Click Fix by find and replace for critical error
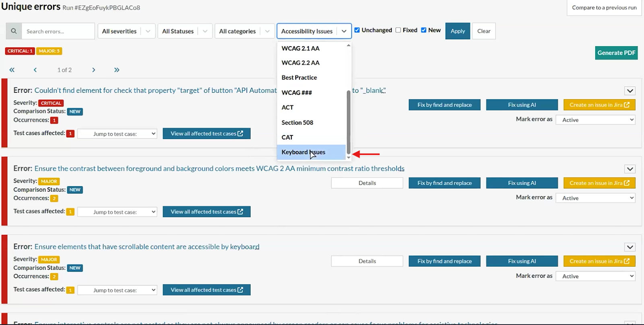 click(444, 105)
